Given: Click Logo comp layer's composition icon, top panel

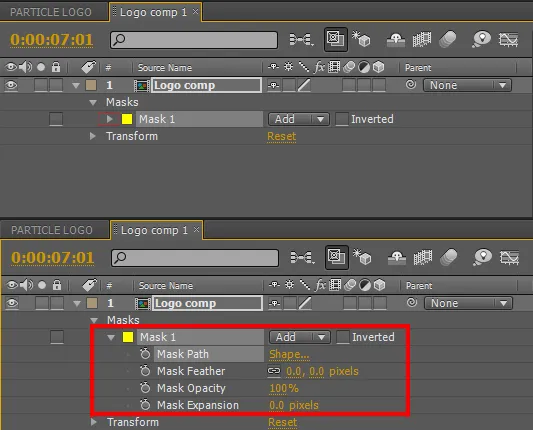Looking at the screenshot, I should [141, 85].
